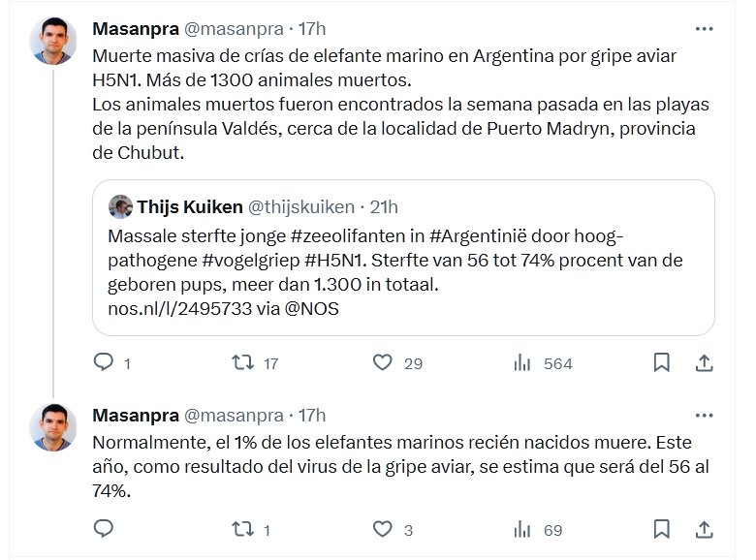Viewport: 756px width, 560px height.
Task: Share the first Masanpra tweet
Action: [x=705, y=363]
